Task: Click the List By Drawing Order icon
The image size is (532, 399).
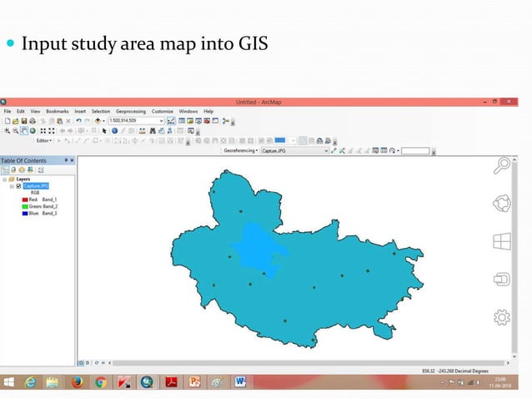Action: (x=6, y=169)
